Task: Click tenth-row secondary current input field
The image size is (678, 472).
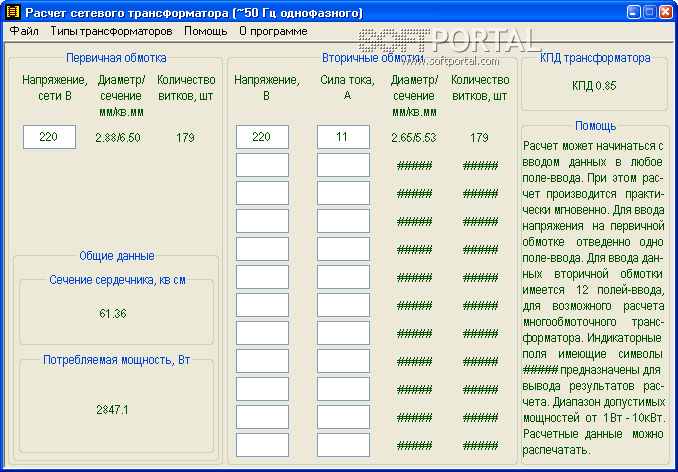Action: [x=343, y=389]
